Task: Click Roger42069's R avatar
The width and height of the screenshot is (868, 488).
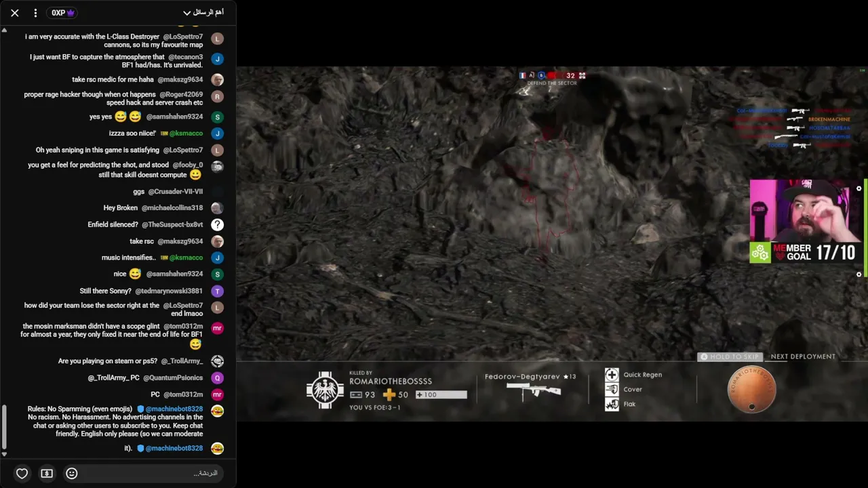Action: tap(217, 97)
